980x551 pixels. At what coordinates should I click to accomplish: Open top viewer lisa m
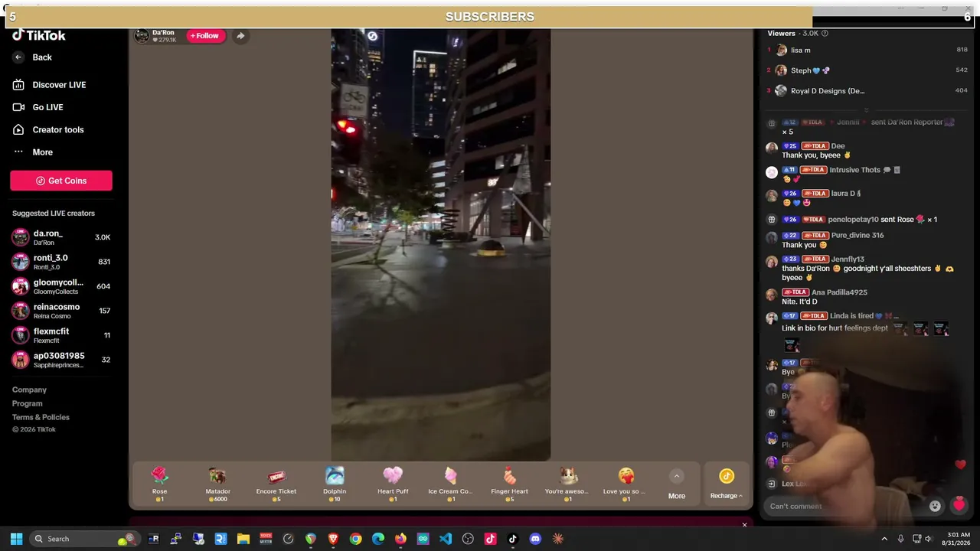pos(867,51)
